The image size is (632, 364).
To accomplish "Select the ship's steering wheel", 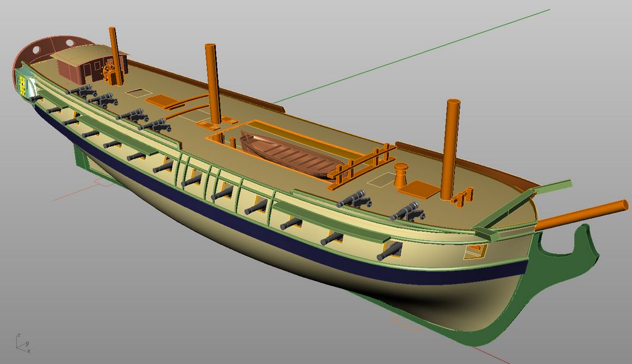I will (111, 72).
